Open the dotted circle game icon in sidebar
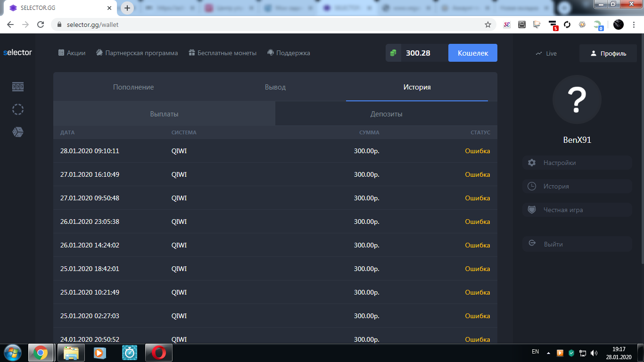Viewport: 644px width, 362px height. click(17, 109)
